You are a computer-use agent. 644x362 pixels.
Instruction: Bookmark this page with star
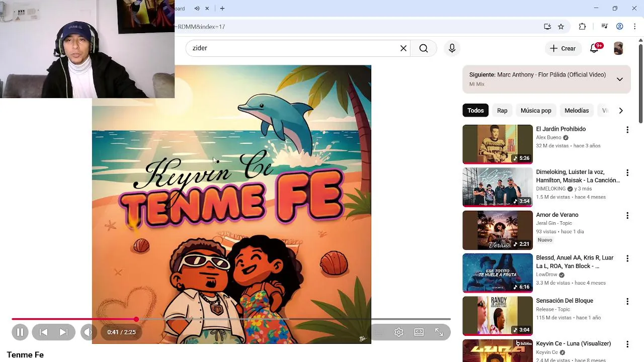coord(561,27)
